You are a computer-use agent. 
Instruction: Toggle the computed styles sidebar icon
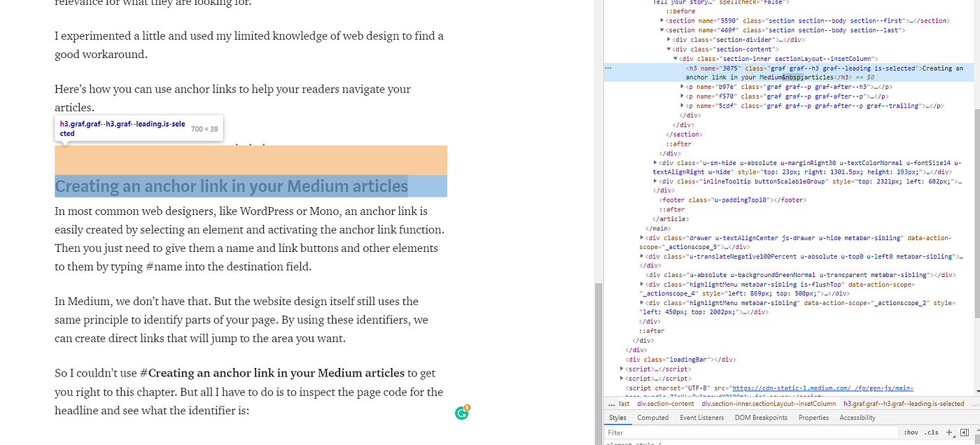(965, 432)
